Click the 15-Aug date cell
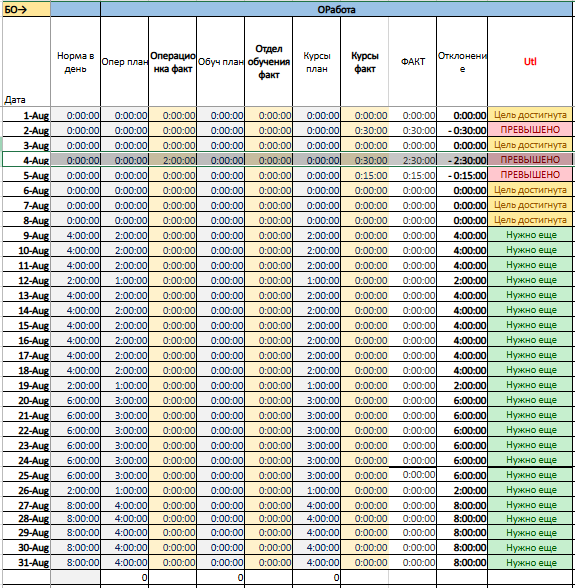 [x=26, y=326]
